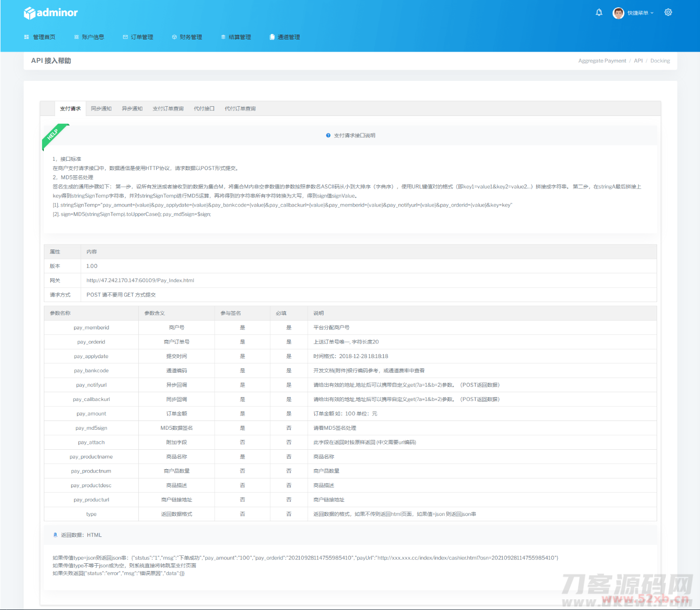Open the 代付订单查询 tab
Viewport: 700px width, 610px height.
tap(240, 109)
